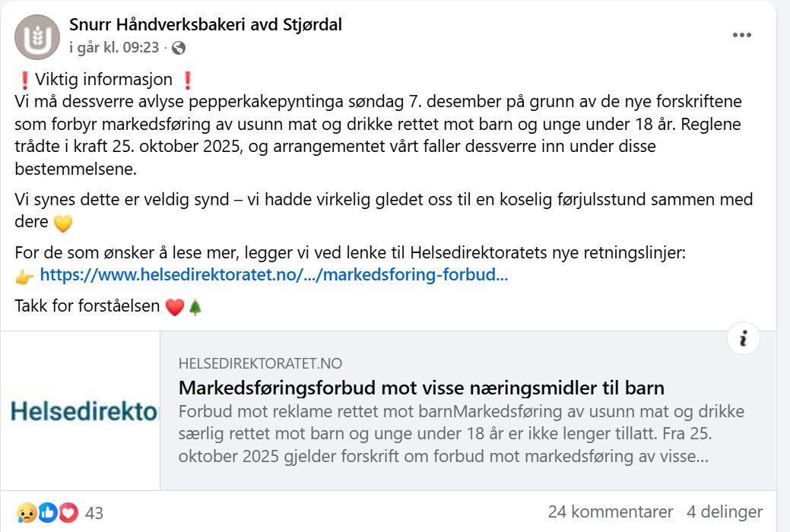Click the Snurr Håndverksbakeri avd Stjørdal page name

tap(205, 25)
